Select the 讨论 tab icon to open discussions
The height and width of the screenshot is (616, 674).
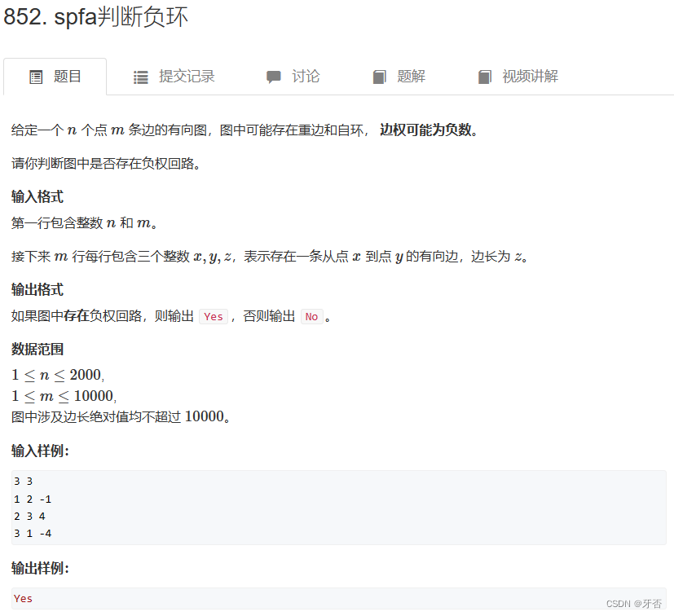pos(275,76)
